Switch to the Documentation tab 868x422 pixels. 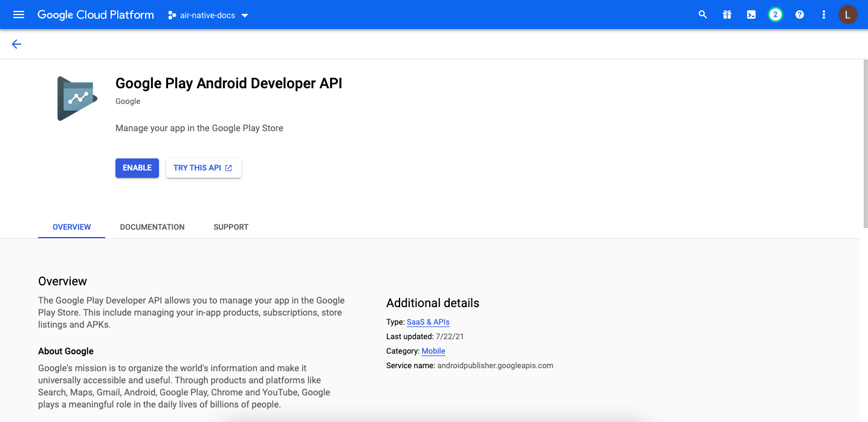click(152, 227)
